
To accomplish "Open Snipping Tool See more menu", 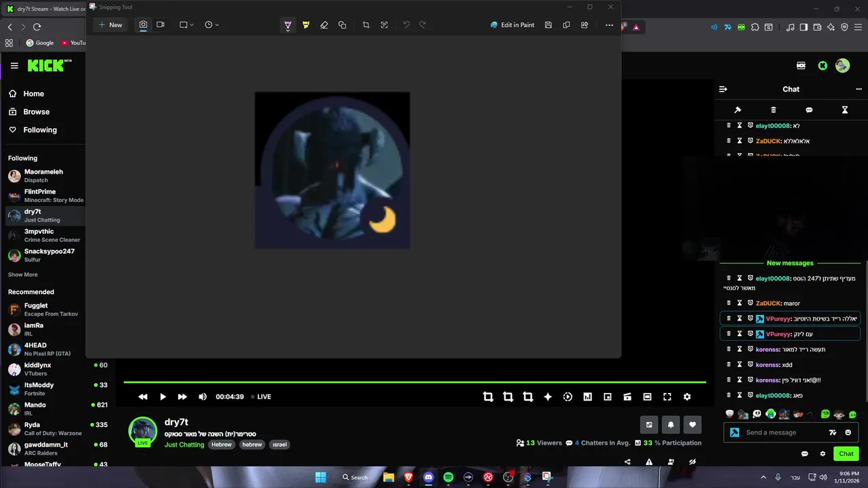I will click(609, 25).
